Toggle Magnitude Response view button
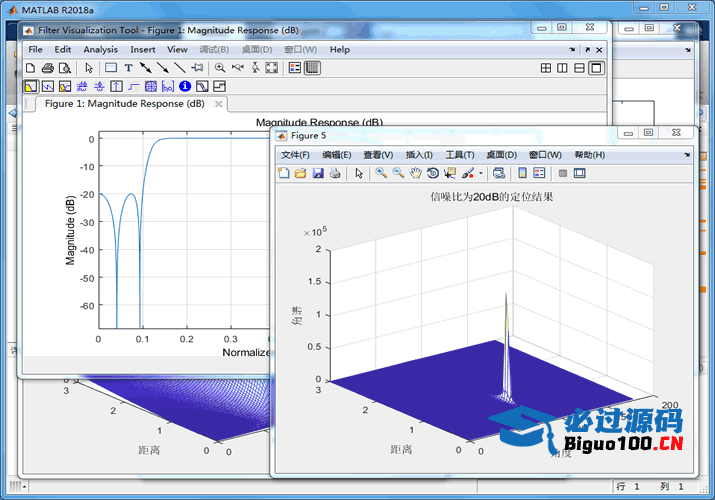This screenshot has width=715, height=500. click(30, 87)
